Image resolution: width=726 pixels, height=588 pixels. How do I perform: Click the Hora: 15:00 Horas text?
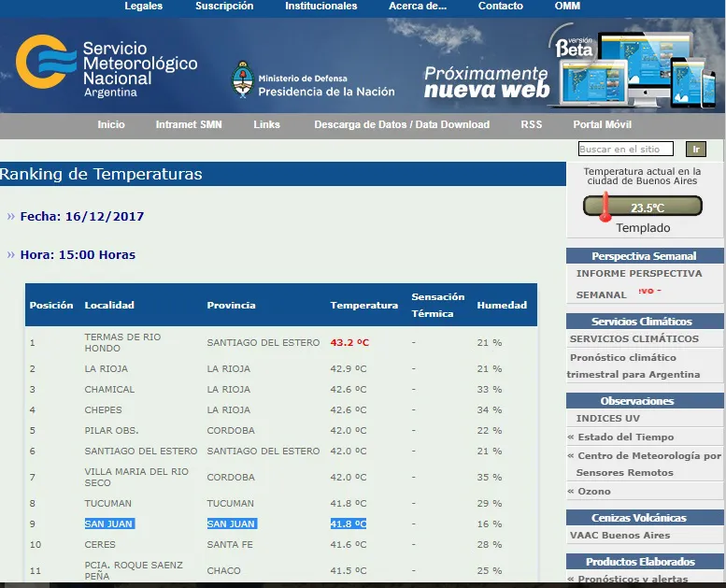[78, 255]
